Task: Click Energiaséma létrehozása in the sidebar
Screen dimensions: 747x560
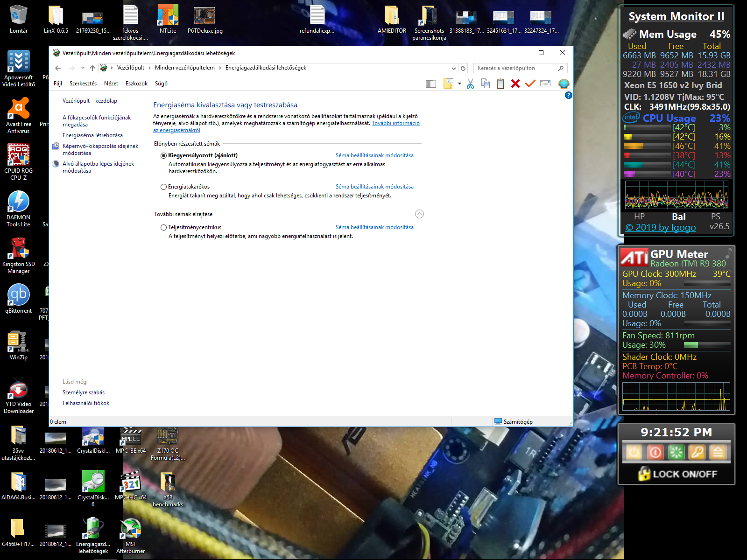Action: click(92, 135)
